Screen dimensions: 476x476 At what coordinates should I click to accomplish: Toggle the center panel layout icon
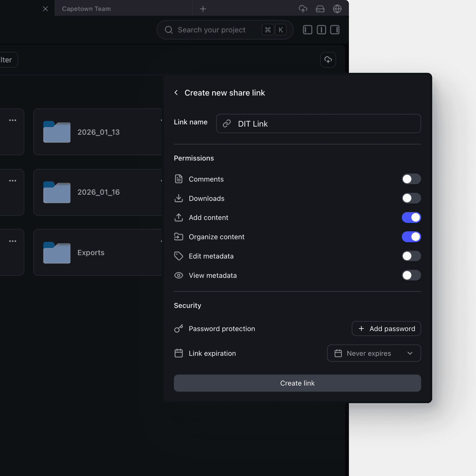pyautogui.click(x=321, y=30)
